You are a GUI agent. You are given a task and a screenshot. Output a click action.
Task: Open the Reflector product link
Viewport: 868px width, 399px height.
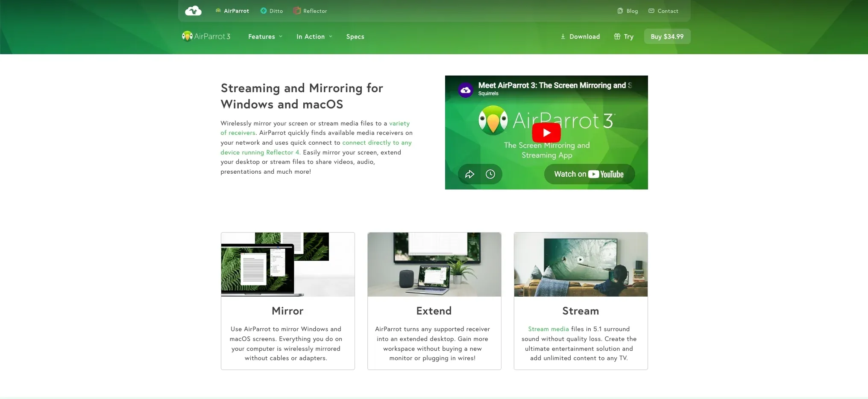point(310,11)
